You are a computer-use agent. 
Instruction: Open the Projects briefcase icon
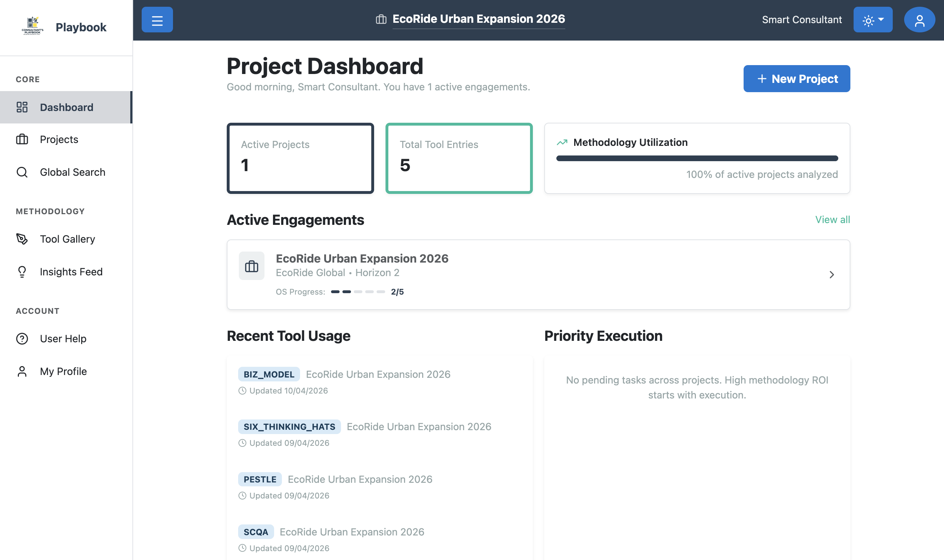(22, 139)
